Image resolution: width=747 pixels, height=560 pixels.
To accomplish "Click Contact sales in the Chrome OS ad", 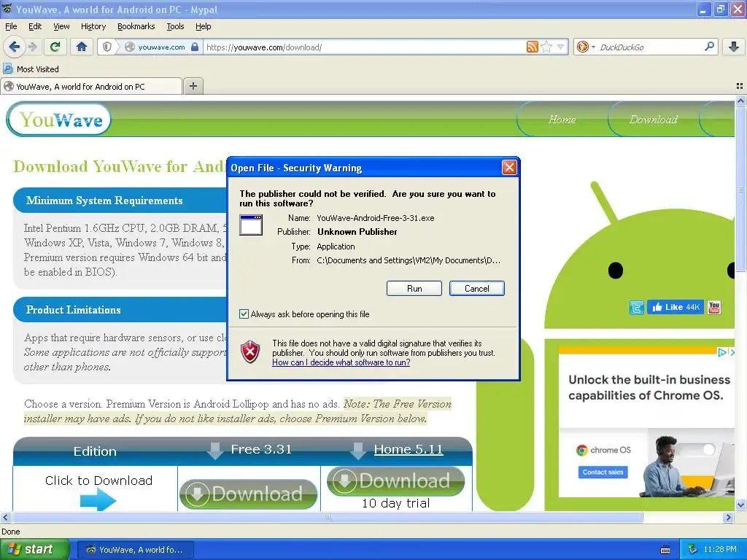I will pyautogui.click(x=603, y=472).
